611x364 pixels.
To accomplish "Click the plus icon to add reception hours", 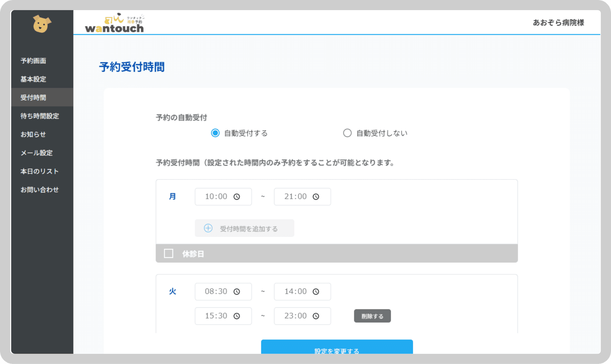I will click(x=208, y=228).
